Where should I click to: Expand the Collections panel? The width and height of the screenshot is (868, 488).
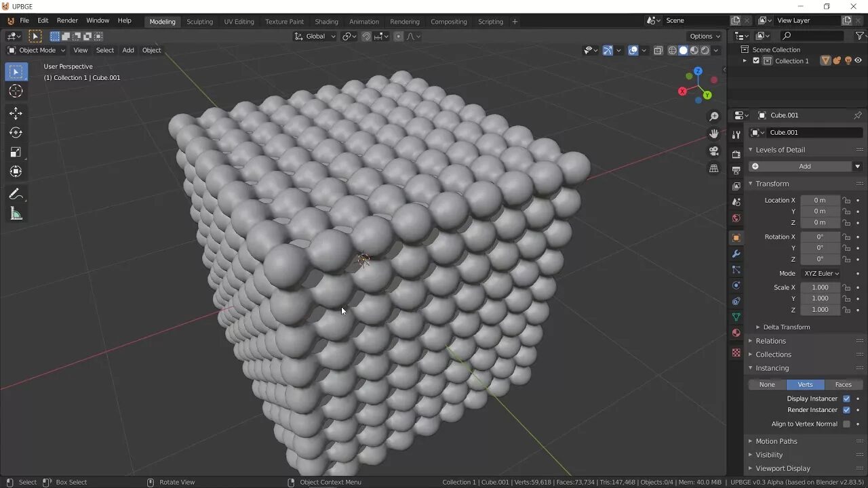coord(773,354)
